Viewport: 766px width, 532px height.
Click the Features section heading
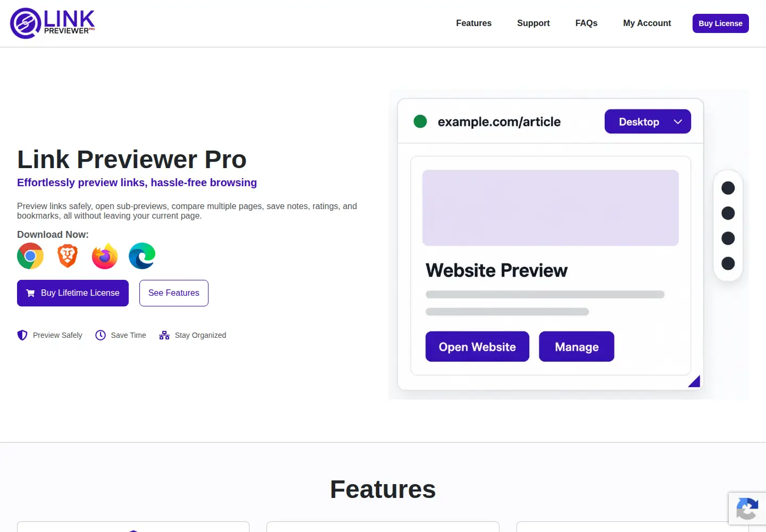coord(383,489)
